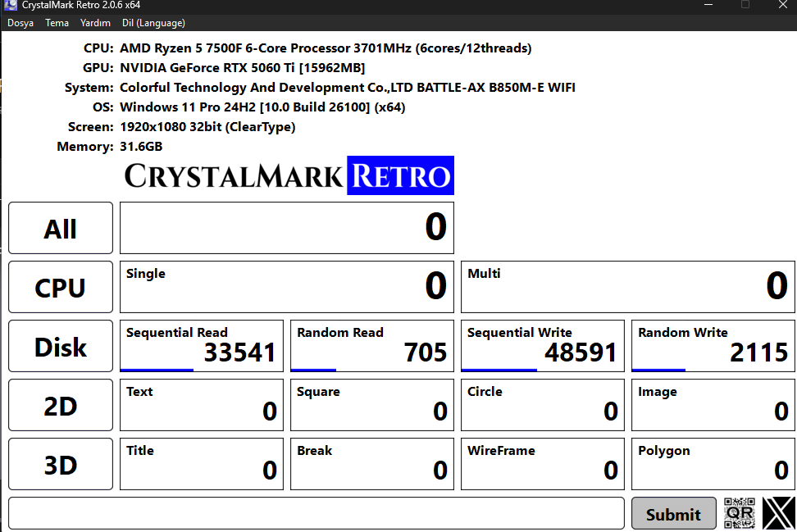The image size is (797, 532).
Task: Click the total score box next to All
Action: pyautogui.click(x=287, y=228)
